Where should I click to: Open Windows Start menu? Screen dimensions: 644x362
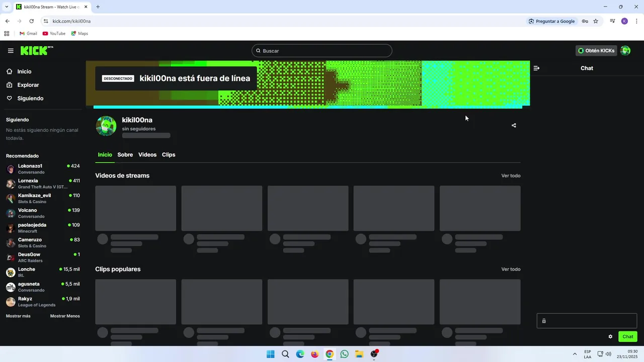coord(270,354)
